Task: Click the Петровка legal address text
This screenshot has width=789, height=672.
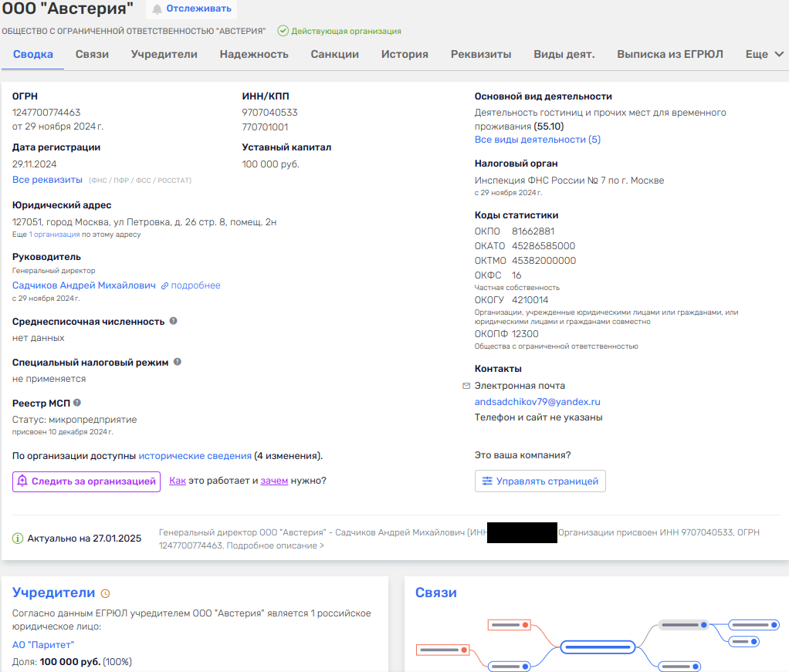Action: (x=144, y=222)
